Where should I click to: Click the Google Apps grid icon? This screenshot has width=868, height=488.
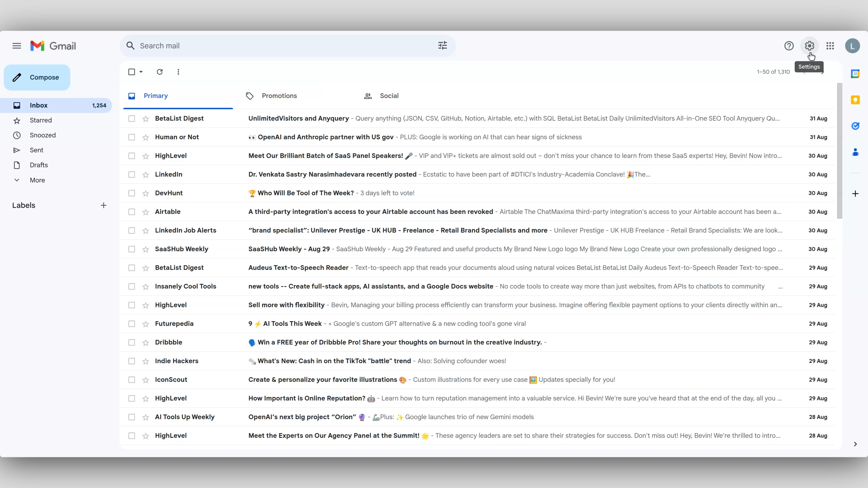click(830, 46)
